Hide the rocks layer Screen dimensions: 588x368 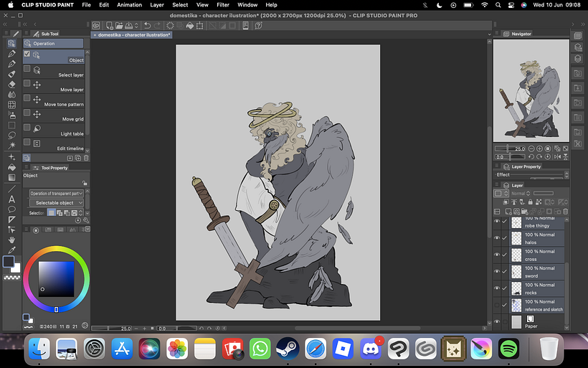(x=496, y=288)
